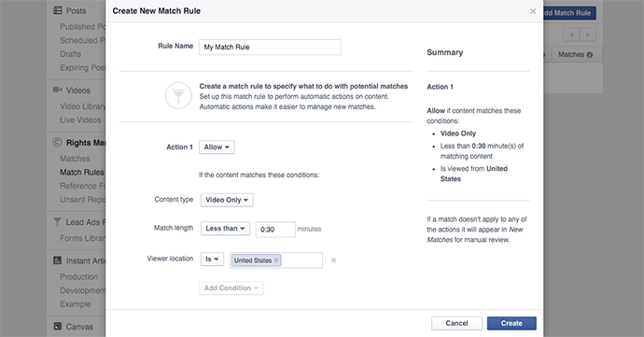Viewport: 644px width, 337px height.
Task: Open Production under Instant Articles
Action: pos(78,276)
